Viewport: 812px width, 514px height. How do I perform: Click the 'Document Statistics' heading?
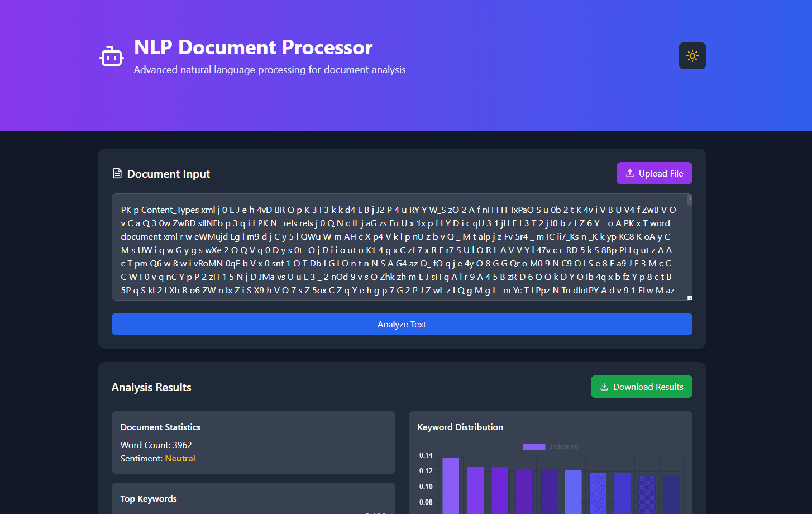[160, 427]
